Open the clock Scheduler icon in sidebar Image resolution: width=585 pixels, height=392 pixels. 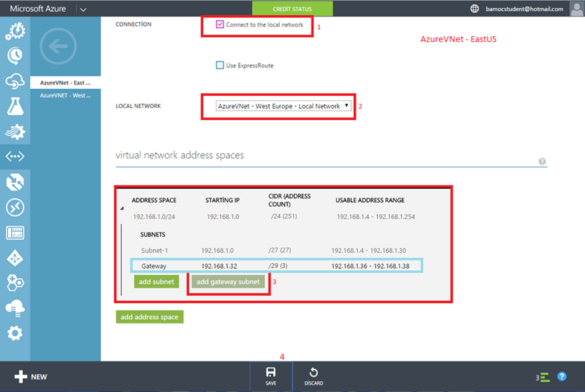tap(15, 56)
